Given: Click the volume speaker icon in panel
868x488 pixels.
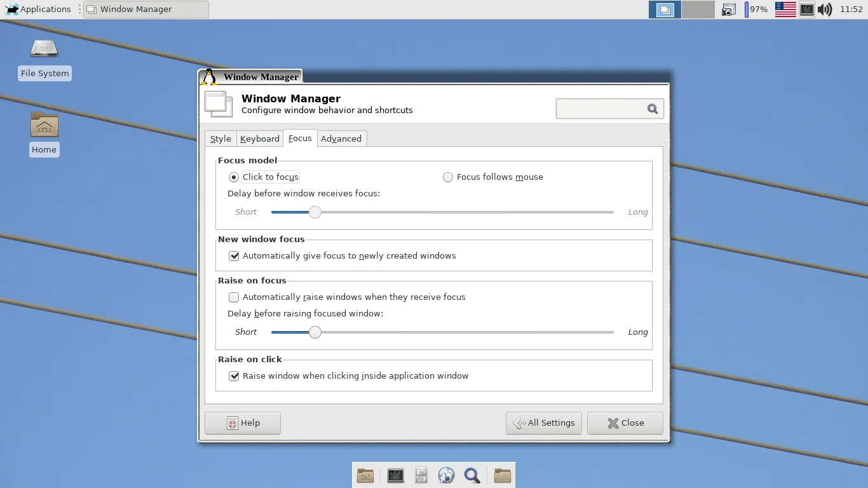Looking at the screenshot, I should [824, 10].
